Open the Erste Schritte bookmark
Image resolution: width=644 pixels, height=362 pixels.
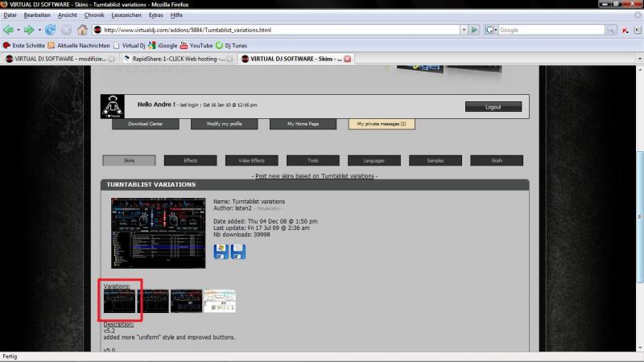[x=24, y=46]
